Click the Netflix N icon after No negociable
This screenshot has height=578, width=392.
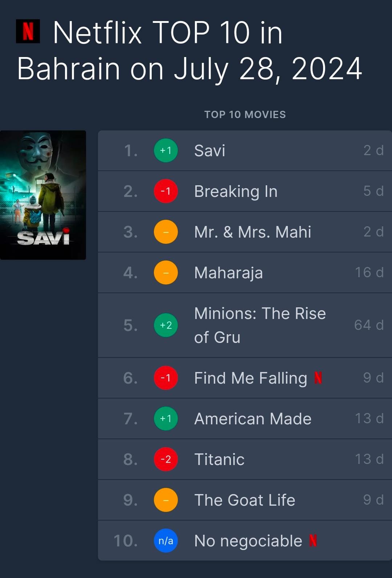(x=313, y=541)
